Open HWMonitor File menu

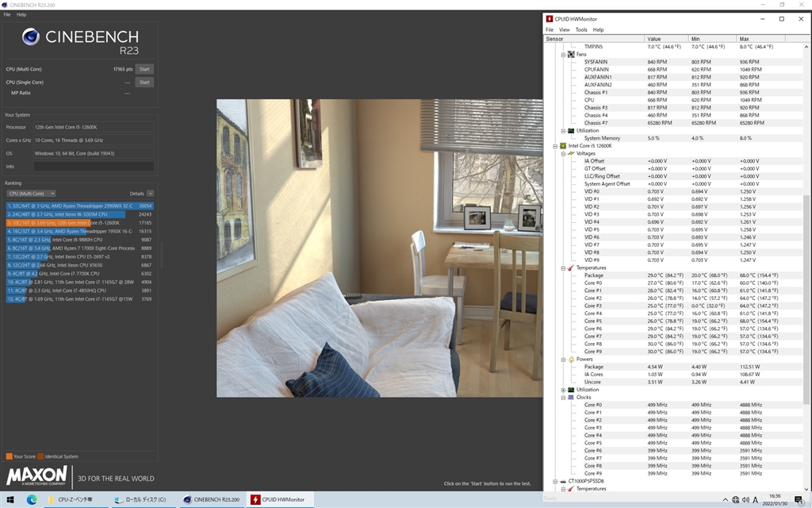coord(550,29)
